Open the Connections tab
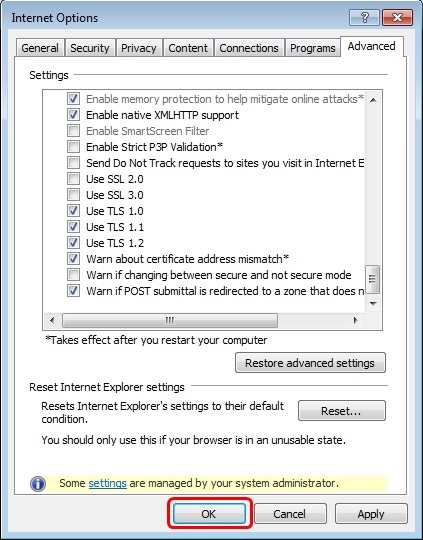This screenshot has width=423, height=540. tap(249, 48)
